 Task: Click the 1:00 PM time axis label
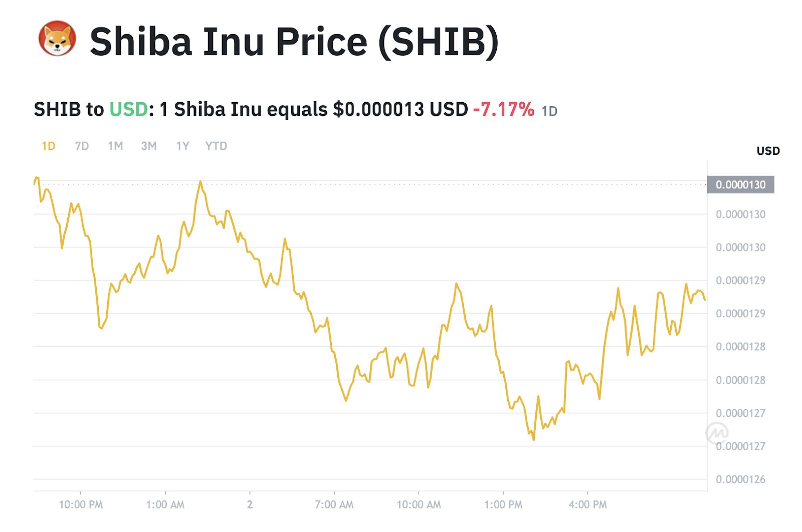[x=503, y=504]
